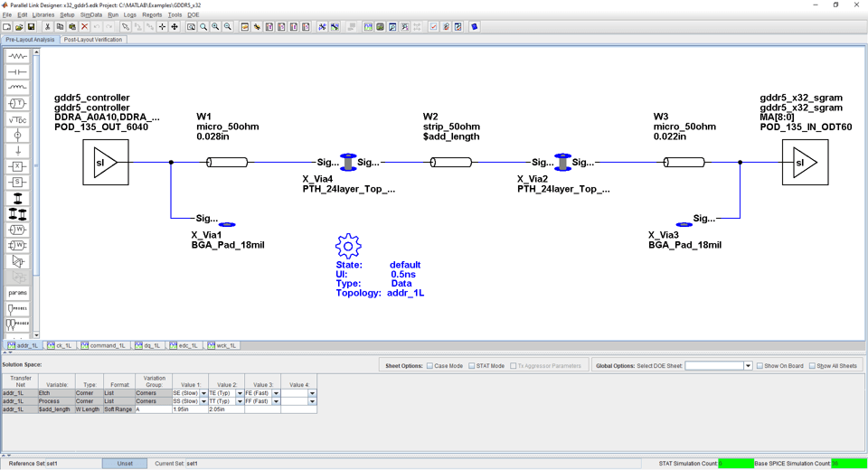Viewport: 868px width, 470px height.
Task: Select the resistor element in the palette
Action: click(x=17, y=56)
